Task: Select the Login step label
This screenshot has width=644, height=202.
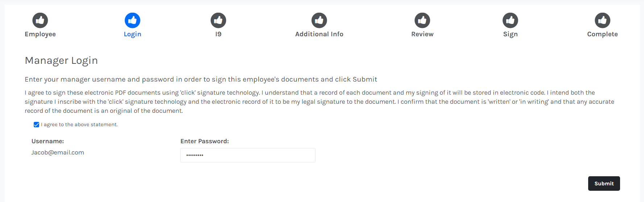Action: (132, 34)
